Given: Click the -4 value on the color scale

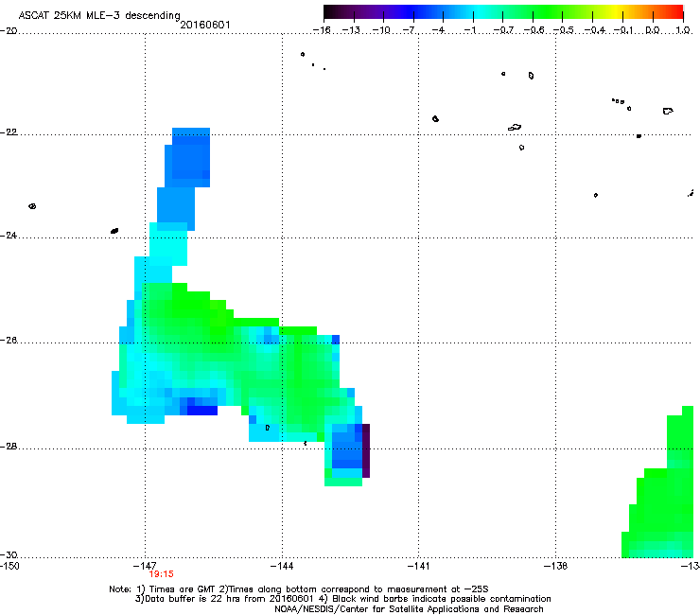Looking at the screenshot, I should [x=438, y=30].
